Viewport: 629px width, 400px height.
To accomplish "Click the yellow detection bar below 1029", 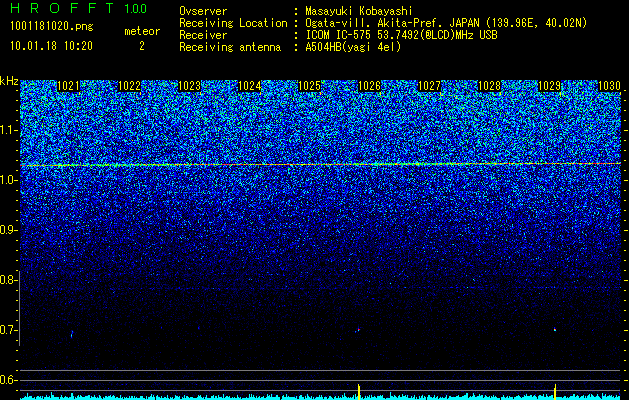I will pos(555,392).
